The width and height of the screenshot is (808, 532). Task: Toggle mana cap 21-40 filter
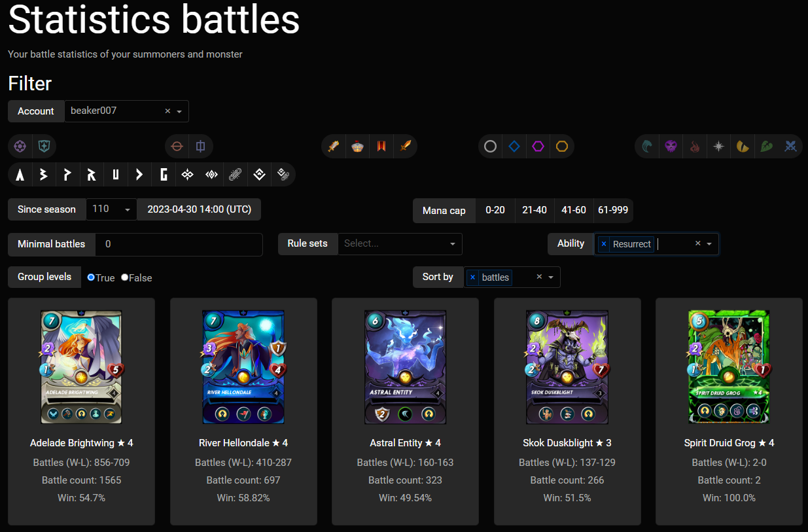coord(535,211)
